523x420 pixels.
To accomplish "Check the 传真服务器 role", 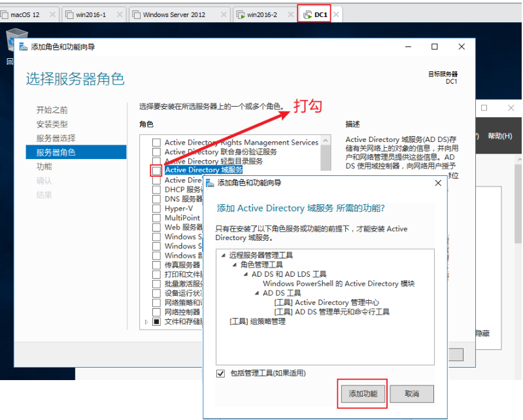I will pyautogui.click(x=156, y=265).
